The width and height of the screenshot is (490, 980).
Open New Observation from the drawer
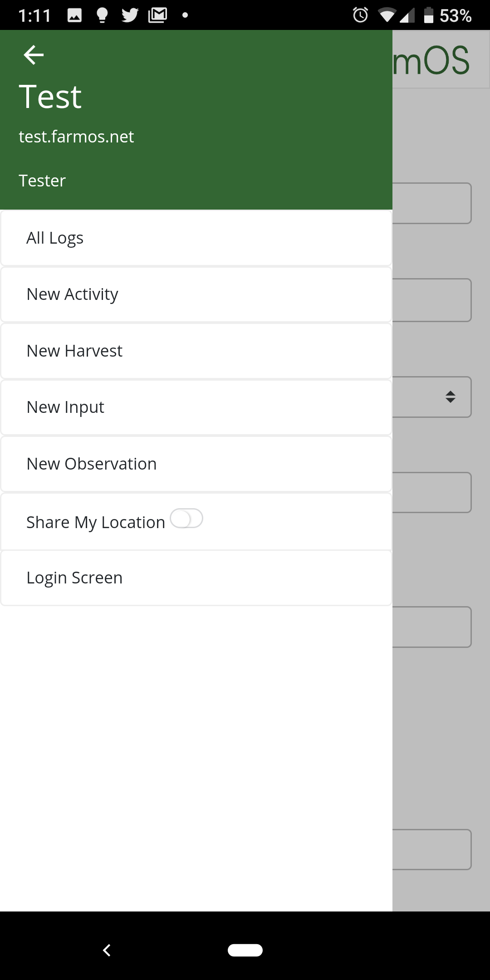196,464
